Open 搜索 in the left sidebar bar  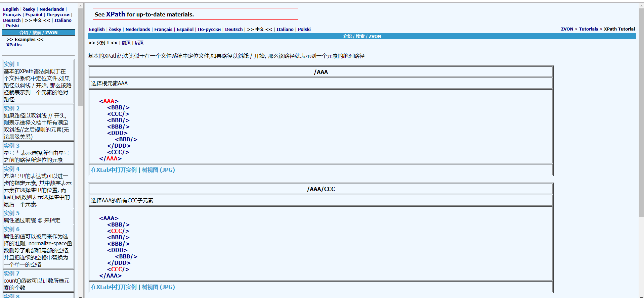[x=37, y=33]
